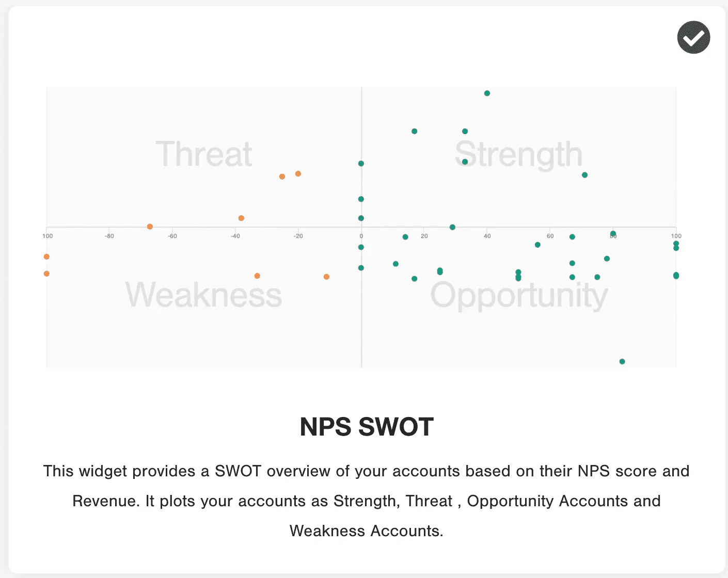Viewport: 728px width, 578px height.
Task: Expand the Opportunity quadrant label
Action: [x=519, y=296]
